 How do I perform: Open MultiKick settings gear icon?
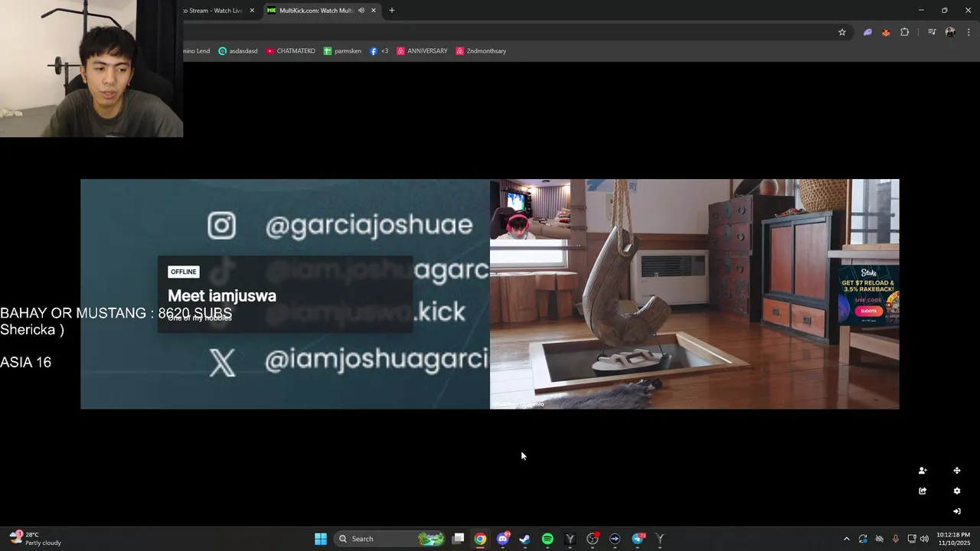(957, 491)
